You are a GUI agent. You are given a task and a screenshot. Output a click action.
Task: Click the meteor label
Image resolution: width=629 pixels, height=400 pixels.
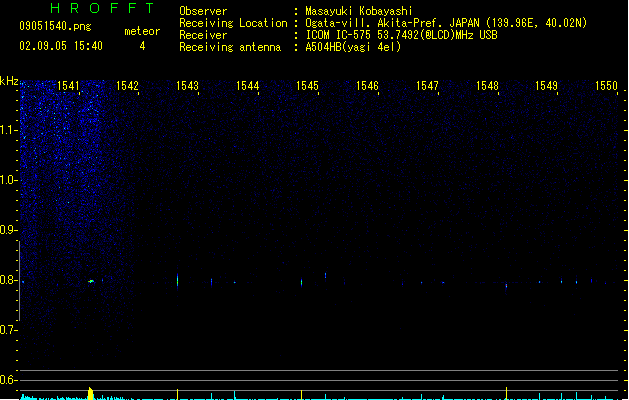point(142,31)
